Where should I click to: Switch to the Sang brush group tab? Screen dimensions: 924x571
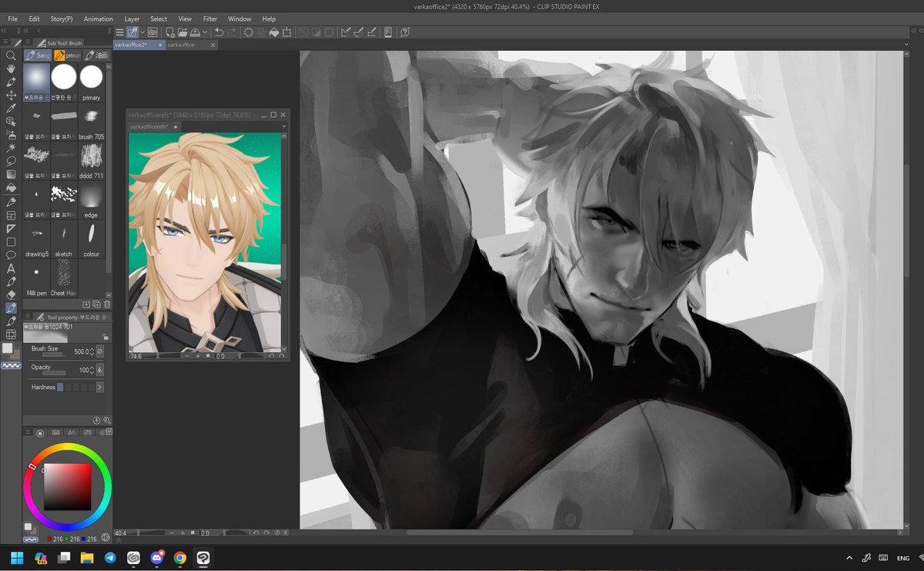37,55
